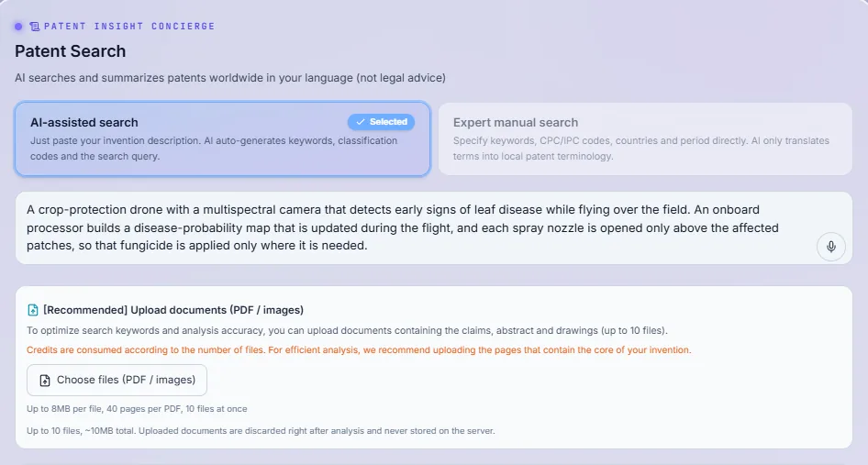The image size is (868, 465).
Task: Click the purple status dot in header
Action: 18,26
